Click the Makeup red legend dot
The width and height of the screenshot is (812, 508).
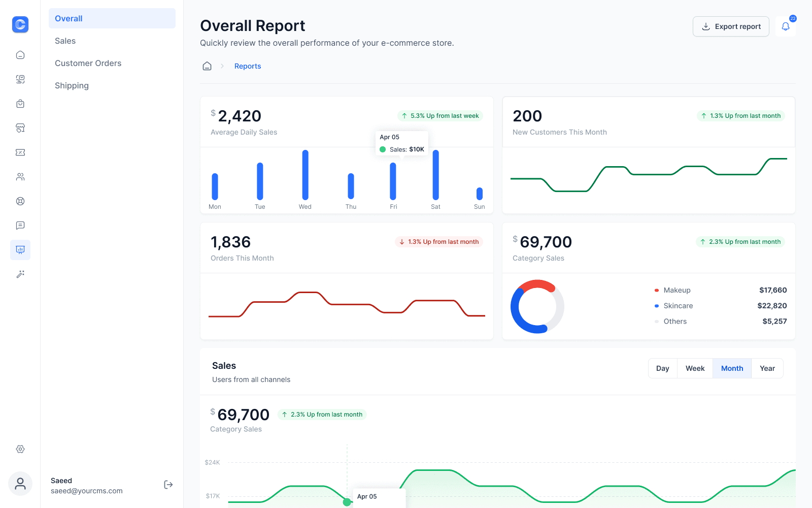(657, 291)
